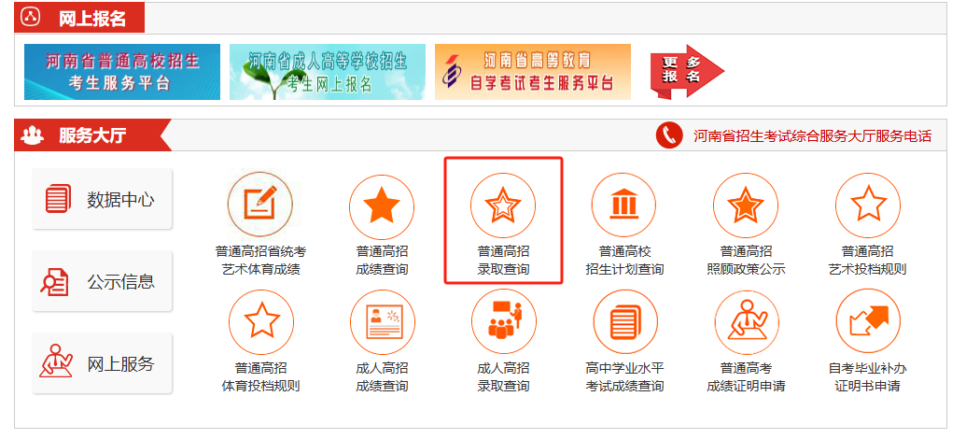Click the 服务大厅 section tab
Viewport: 980px width, 439px height.
(x=92, y=135)
